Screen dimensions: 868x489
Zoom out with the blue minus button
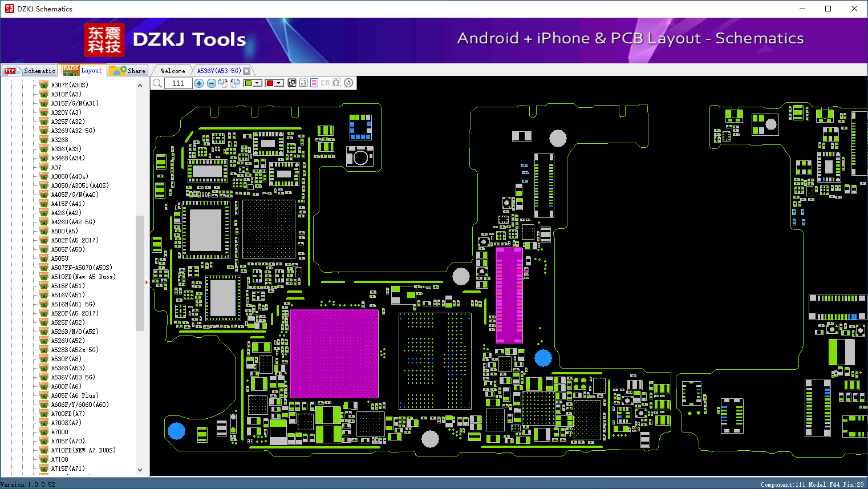(211, 83)
